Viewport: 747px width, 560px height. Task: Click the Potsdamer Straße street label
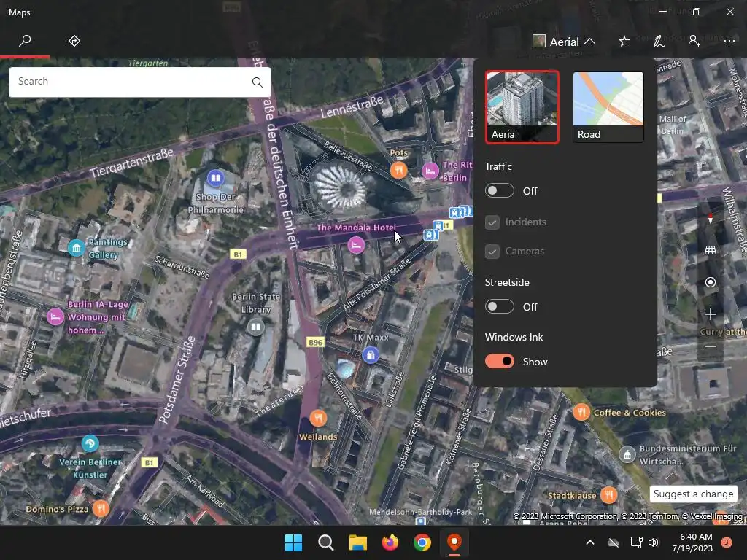click(177, 379)
